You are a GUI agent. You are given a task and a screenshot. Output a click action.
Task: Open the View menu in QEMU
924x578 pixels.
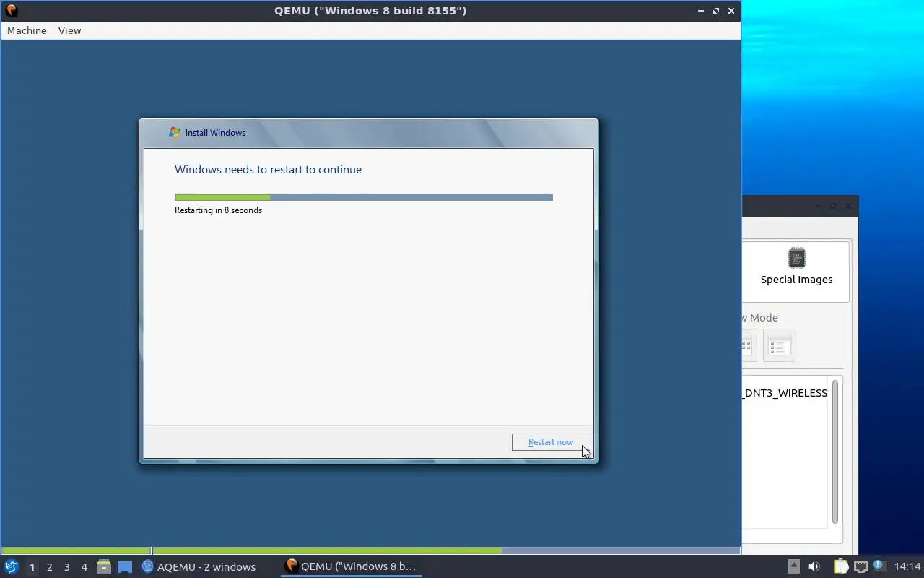click(x=70, y=30)
